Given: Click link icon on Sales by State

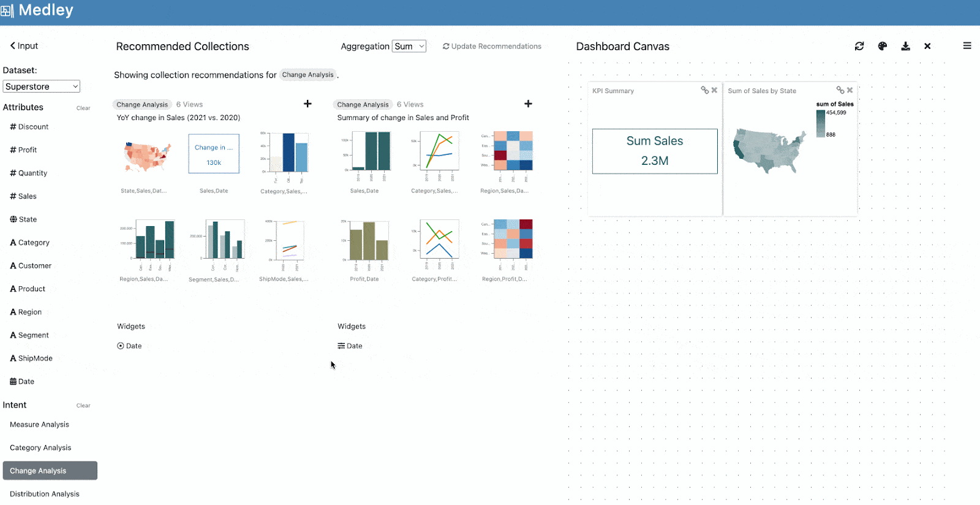Looking at the screenshot, I should click(x=840, y=90).
